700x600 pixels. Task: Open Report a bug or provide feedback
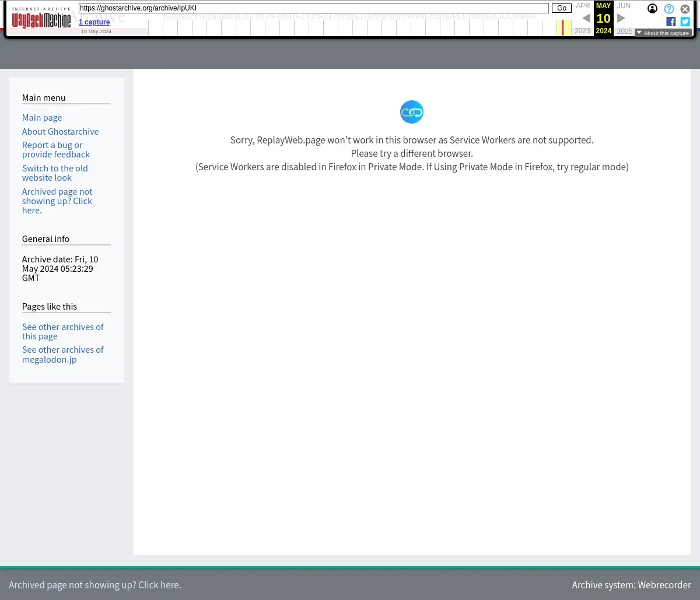coord(56,150)
